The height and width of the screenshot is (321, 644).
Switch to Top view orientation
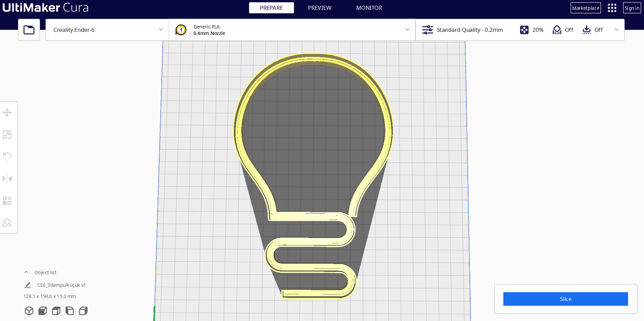[56, 310]
